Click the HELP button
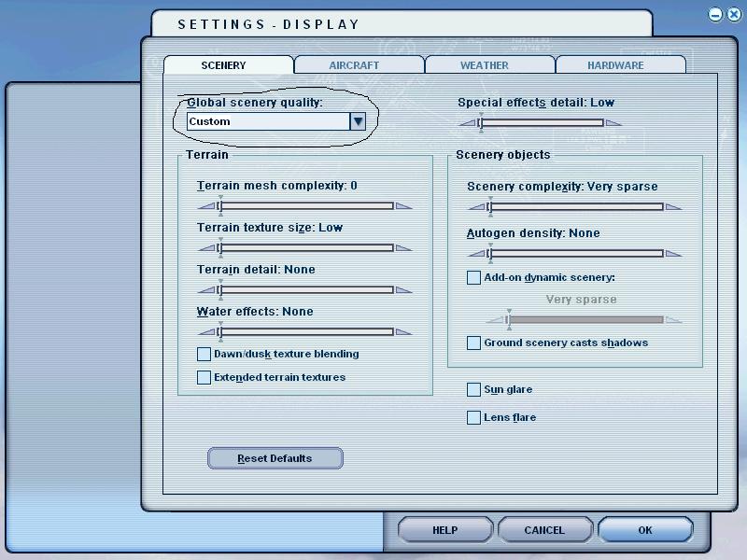 click(x=445, y=530)
